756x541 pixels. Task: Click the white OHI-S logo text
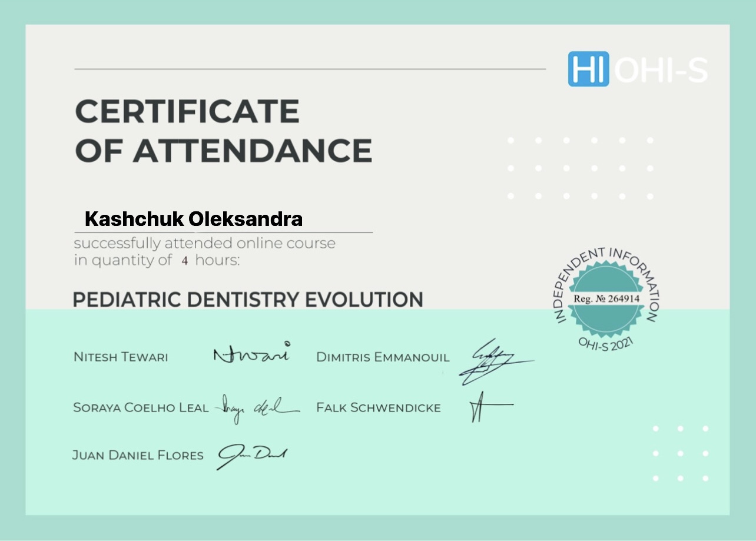(661, 69)
